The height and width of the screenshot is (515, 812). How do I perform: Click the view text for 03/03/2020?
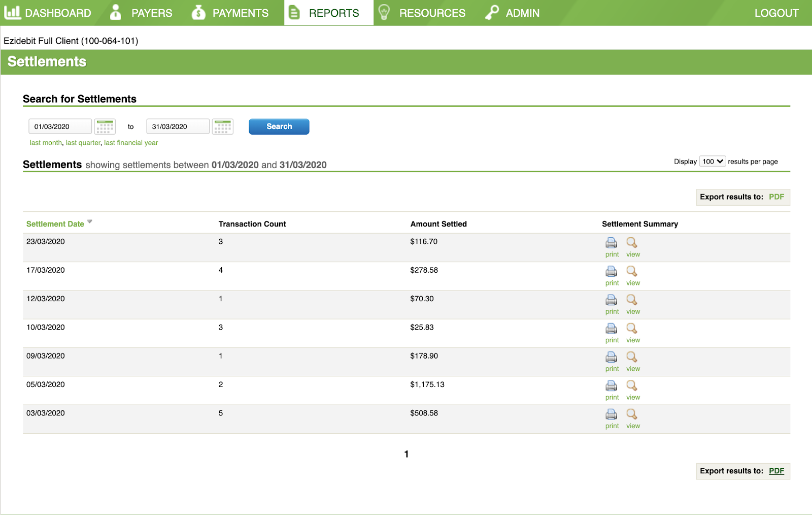click(x=633, y=426)
